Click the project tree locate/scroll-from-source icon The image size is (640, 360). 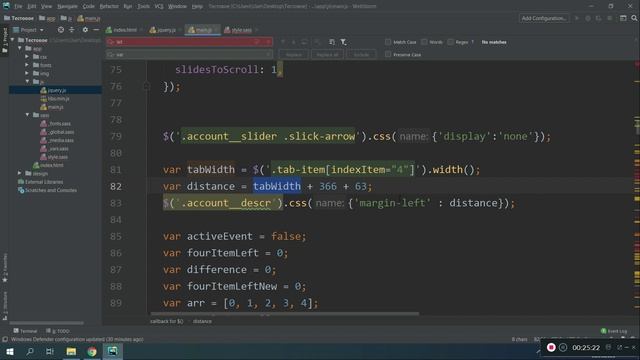[61, 30]
